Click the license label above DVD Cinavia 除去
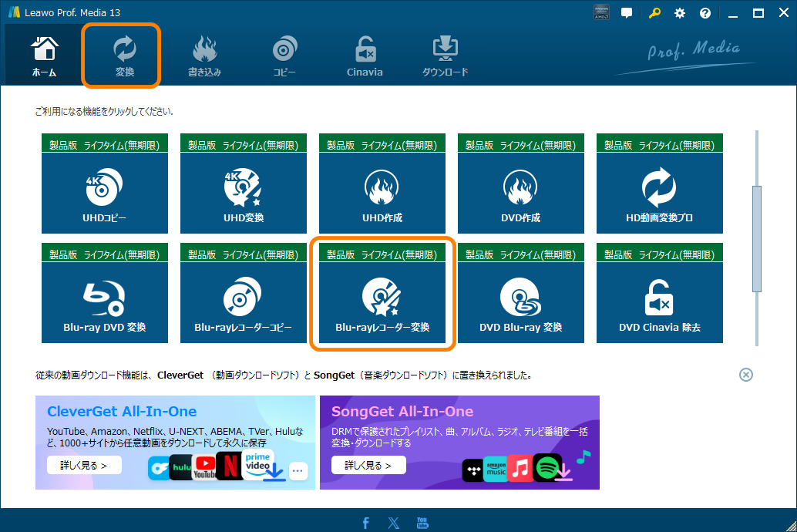The width and height of the screenshot is (797, 532). [x=660, y=254]
